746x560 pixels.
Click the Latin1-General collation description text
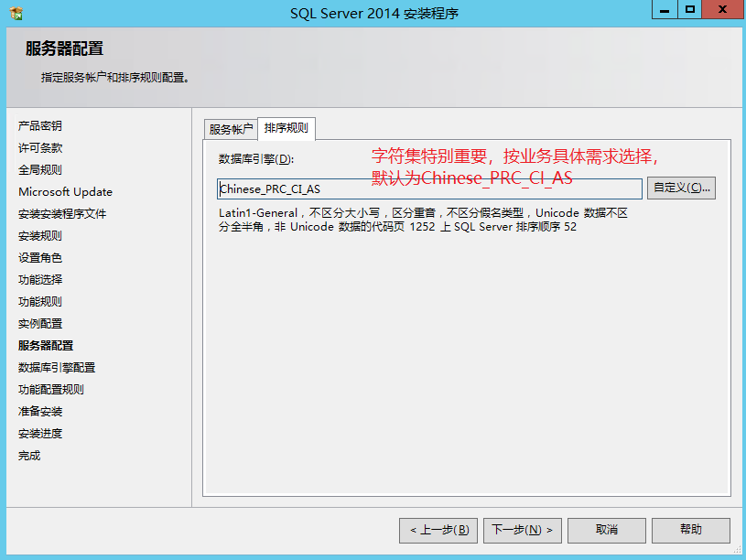[x=423, y=220]
